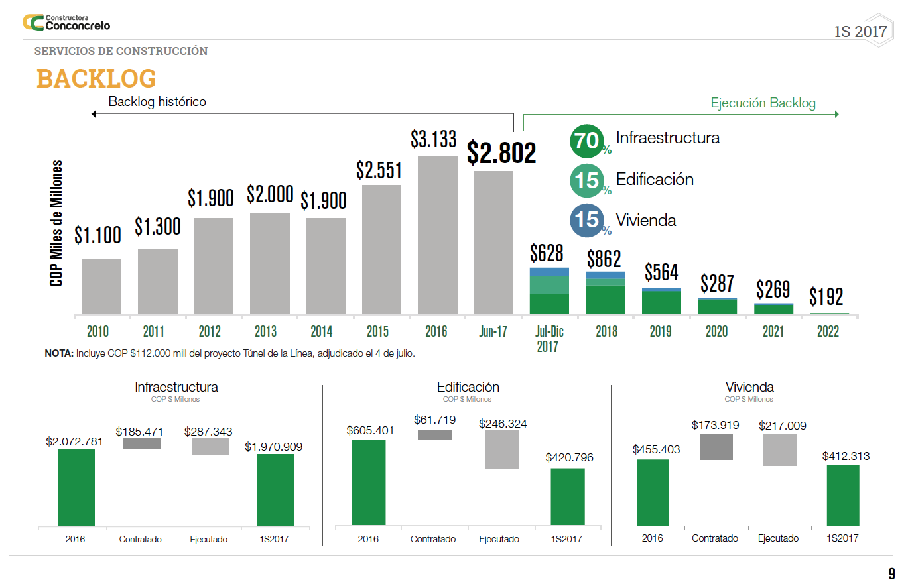The image size is (906, 588).
Task: Click the Constructora Conconcreto logo
Action: pyautogui.click(x=66, y=22)
